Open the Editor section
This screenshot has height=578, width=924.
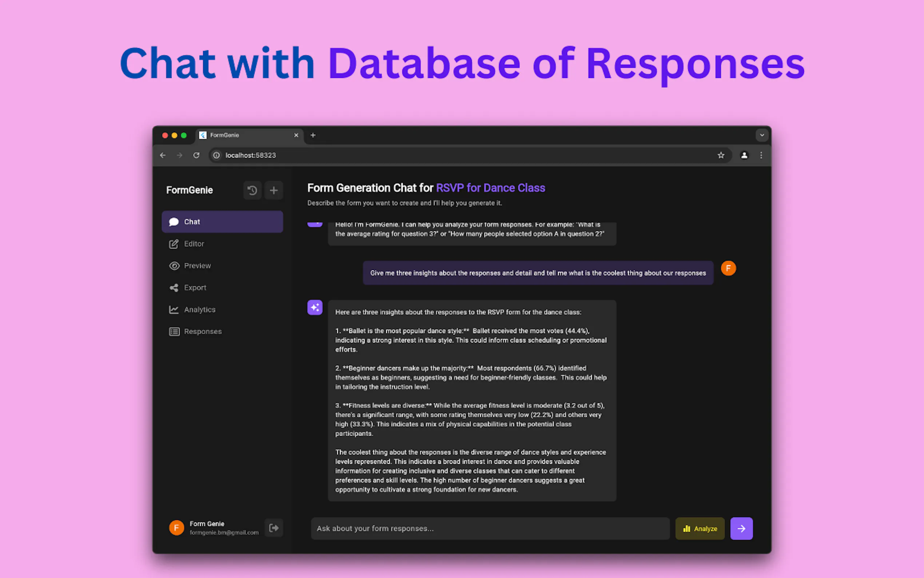pos(194,244)
